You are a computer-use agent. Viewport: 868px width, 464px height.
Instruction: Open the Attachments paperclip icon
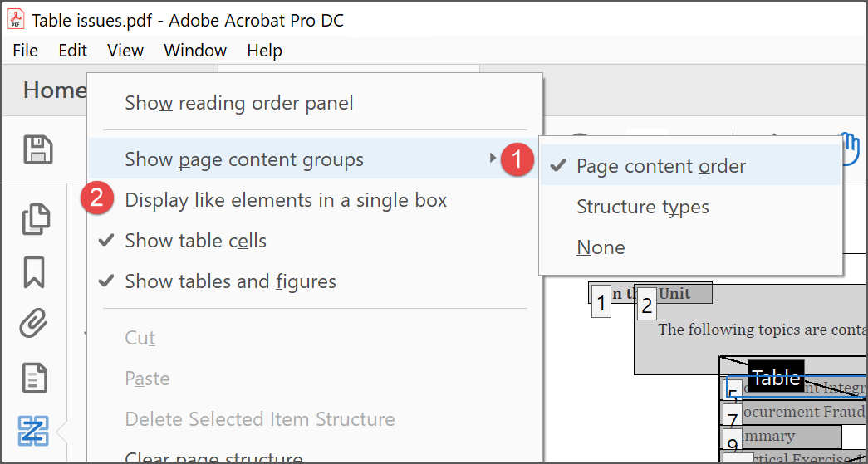coord(34,324)
